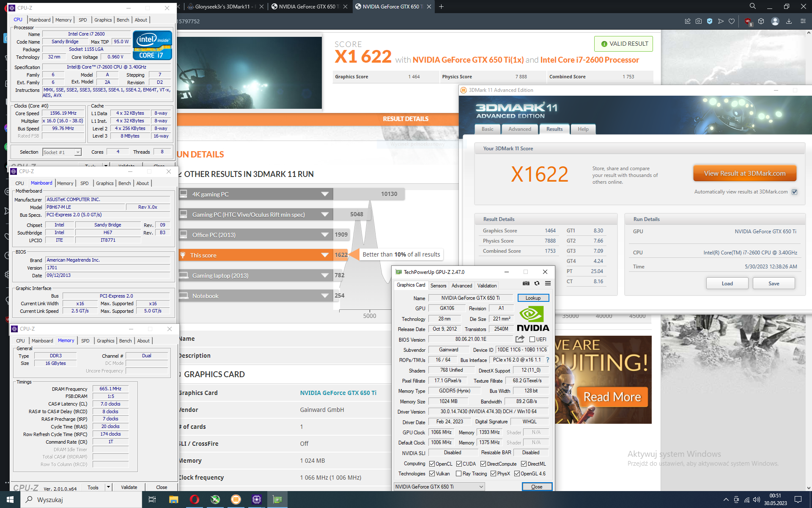Expand the Office PC (2013) result row
The image size is (812, 508).
click(325, 235)
